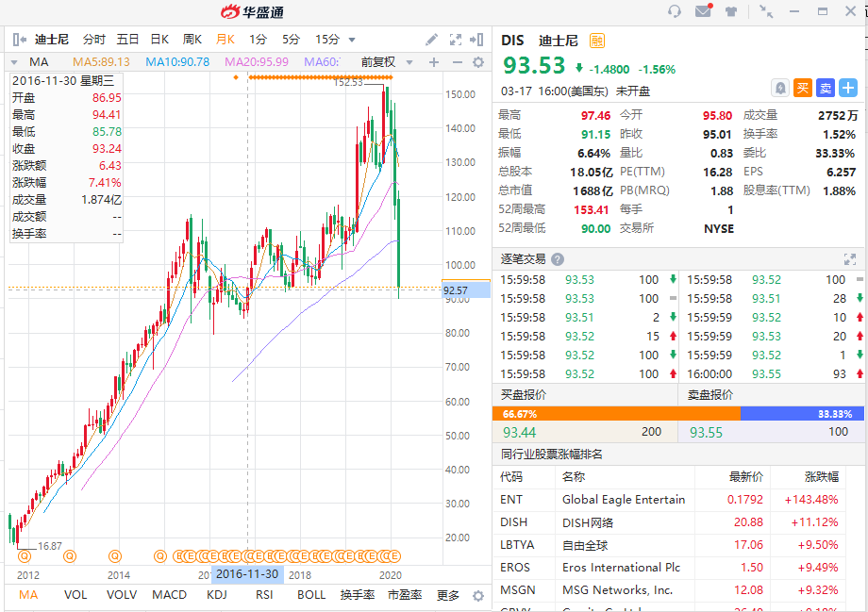Open the drawing pencil tool
Image resolution: width=868 pixels, height=612 pixels.
click(432, 40)
